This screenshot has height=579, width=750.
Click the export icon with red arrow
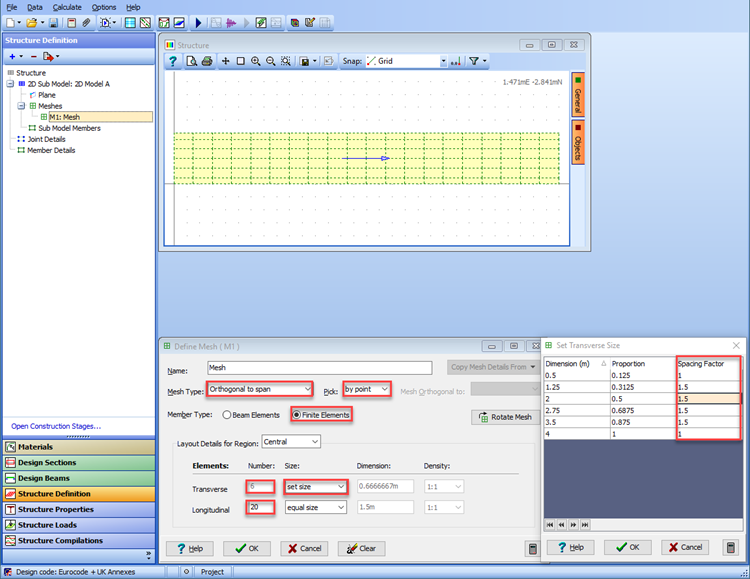pos(48,56)
